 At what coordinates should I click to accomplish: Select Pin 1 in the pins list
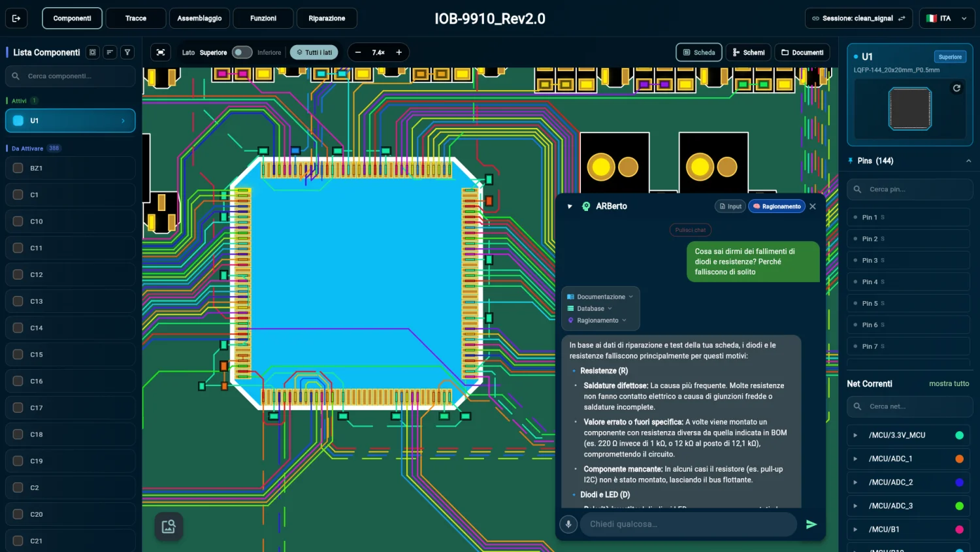[x=909, y=217]
